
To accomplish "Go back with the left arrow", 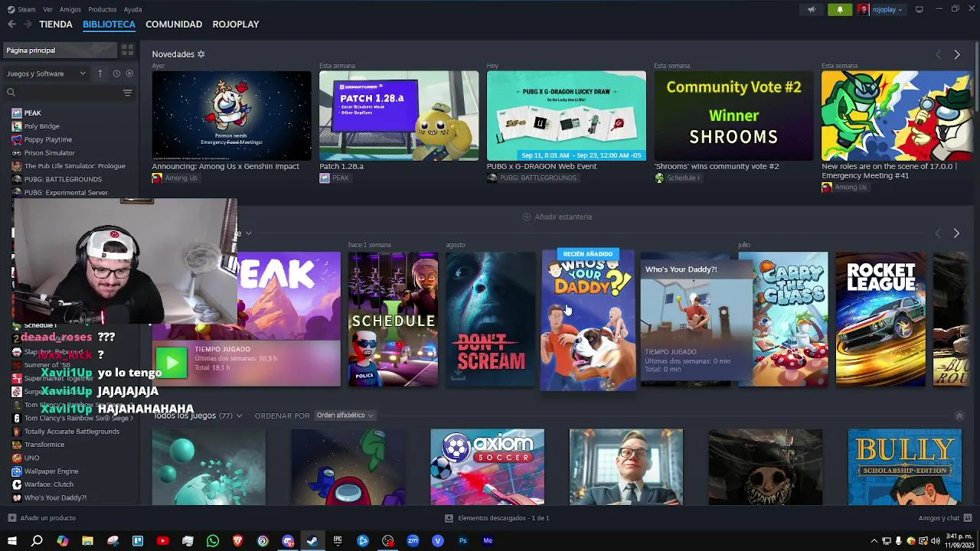I will (11, 24).
